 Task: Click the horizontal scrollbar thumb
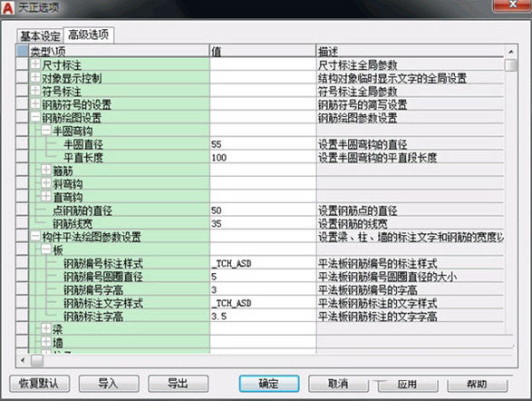37,360
